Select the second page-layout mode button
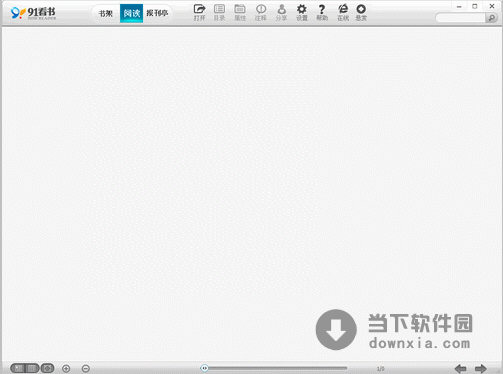 32,368
